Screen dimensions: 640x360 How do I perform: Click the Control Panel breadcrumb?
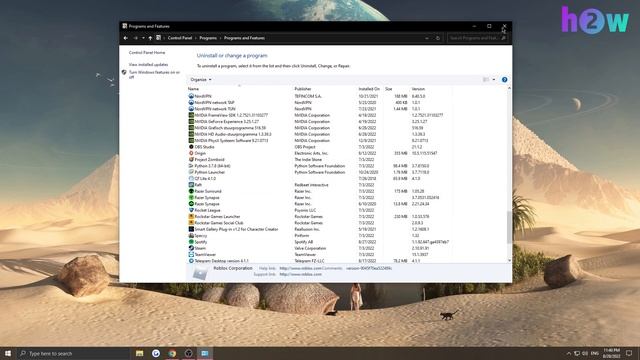[x=180, y=38]
